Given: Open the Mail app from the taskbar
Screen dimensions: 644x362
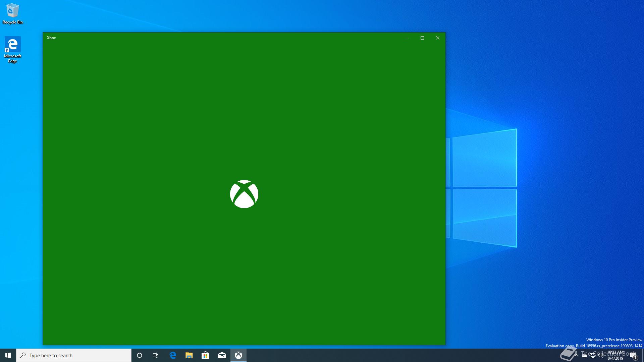Looking at the screenshot, I should pyautogui.click(x=222, y=355).
